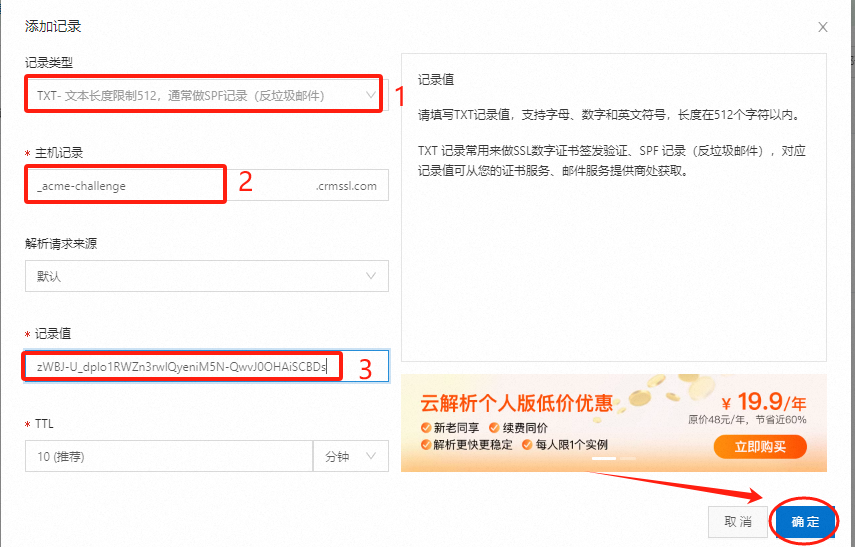Screen dimensions: 855x547
Task: Close the 添加记录 dialog with X icon
Action: pos(822,27)
